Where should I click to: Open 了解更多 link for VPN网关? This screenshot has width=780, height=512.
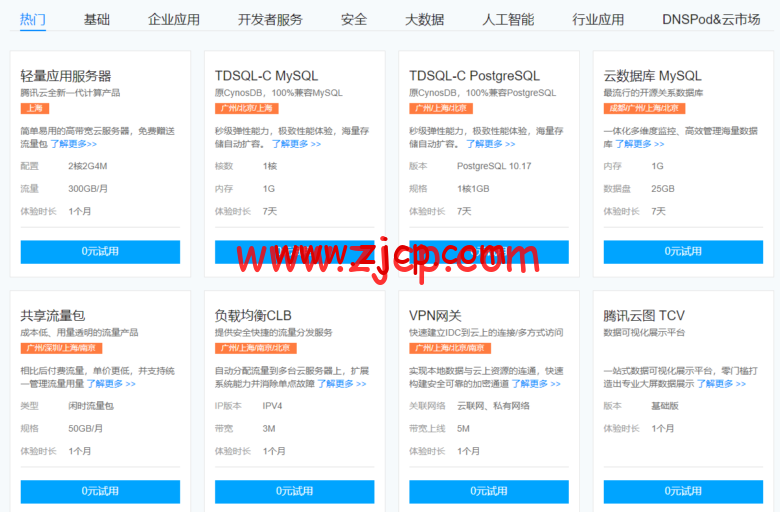(536, 384)
